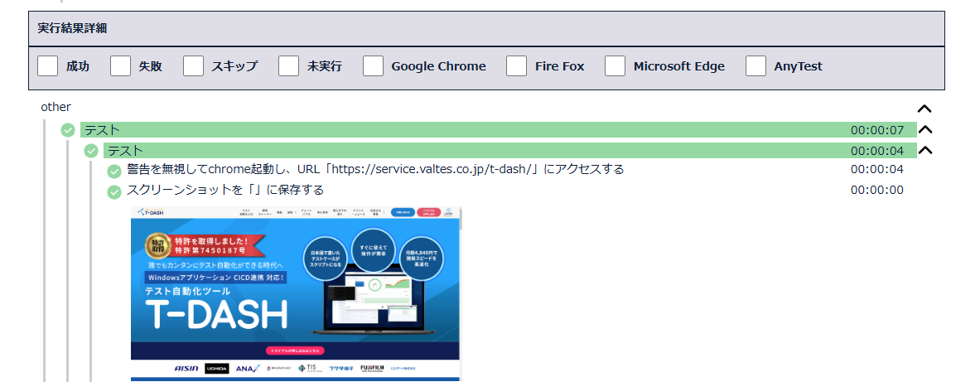Click check icon beside スクリーンショットを保存 step
980x382 pixels.
click(114, 192)
